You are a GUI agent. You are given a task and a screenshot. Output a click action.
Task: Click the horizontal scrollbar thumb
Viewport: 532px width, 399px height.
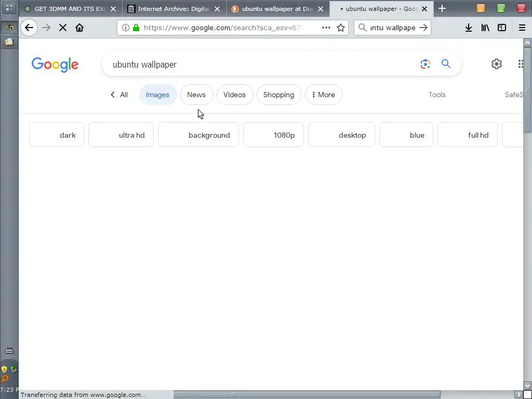coord(307,394)
